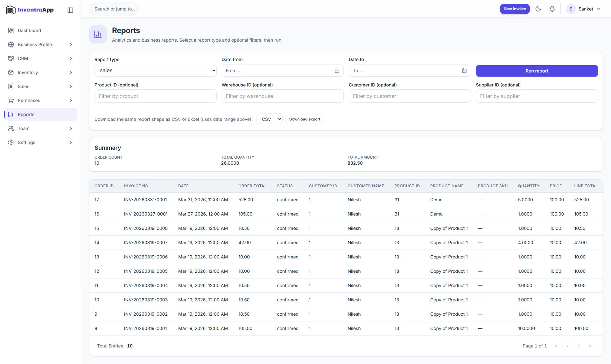Click Filter by product field
Screen dimensions: 611x364
(155, 96)
